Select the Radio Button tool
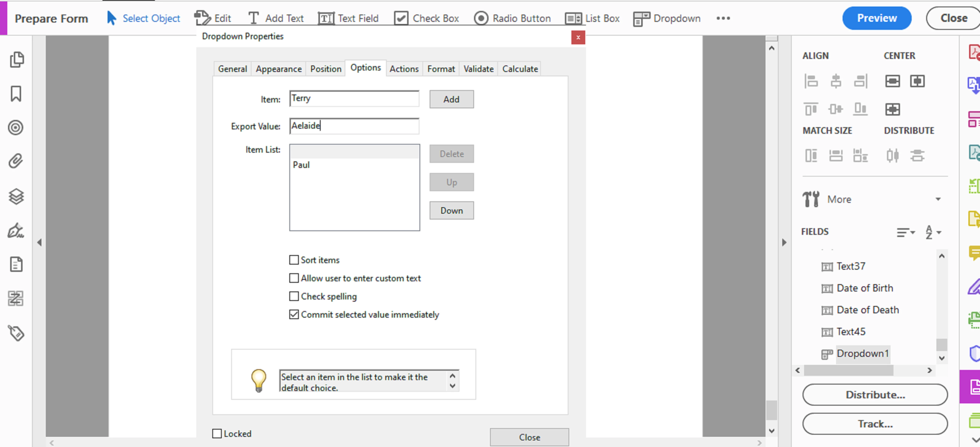 (x=512, y=18)
